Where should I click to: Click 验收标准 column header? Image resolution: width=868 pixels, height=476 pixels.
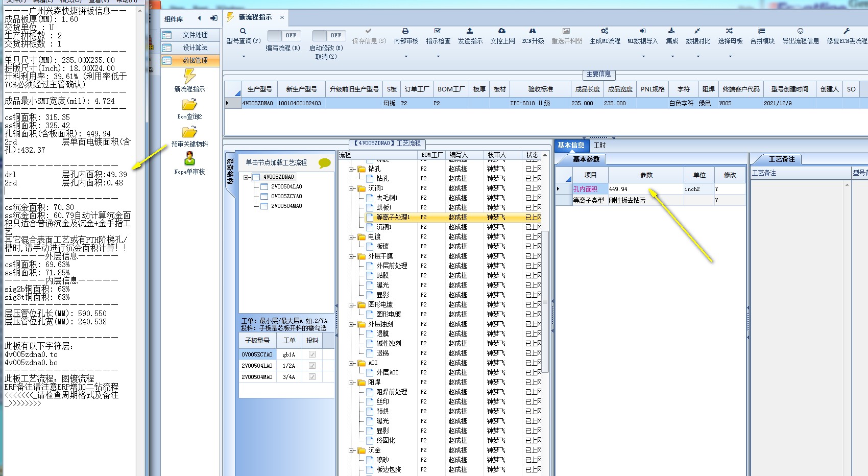coord(540,89)
